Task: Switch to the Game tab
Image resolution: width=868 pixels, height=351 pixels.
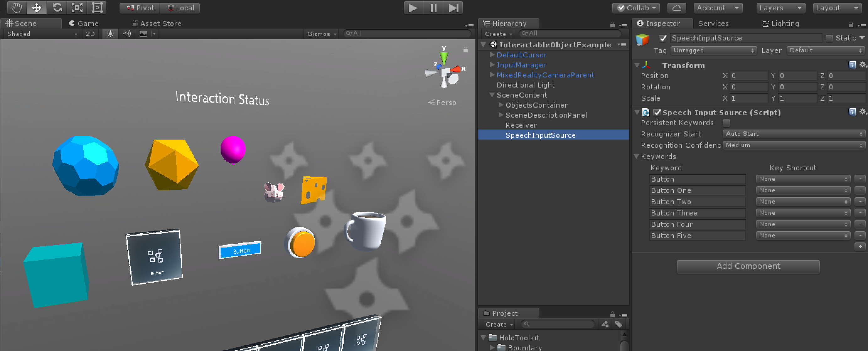Action: [x=84, y=23]
